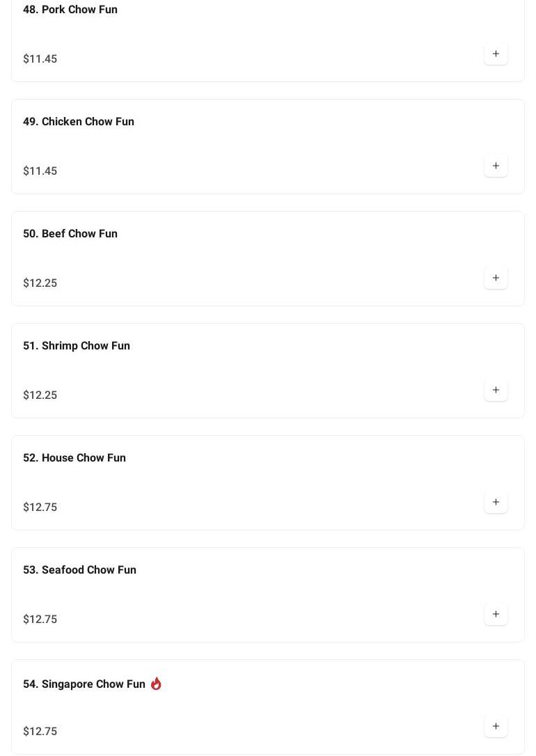Add Seafood Chow Fun to the order

point(496,614)
